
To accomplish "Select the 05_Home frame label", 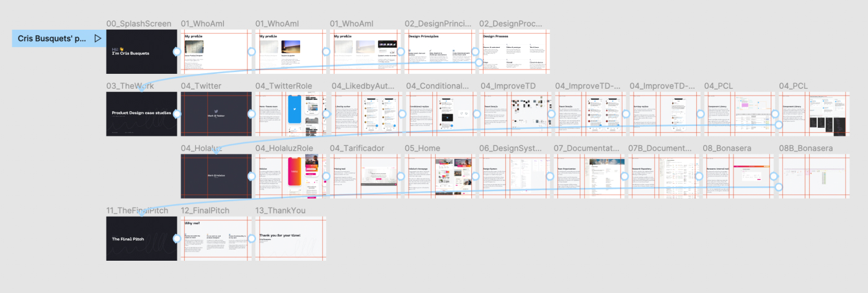I will click(x=423, y=148).
